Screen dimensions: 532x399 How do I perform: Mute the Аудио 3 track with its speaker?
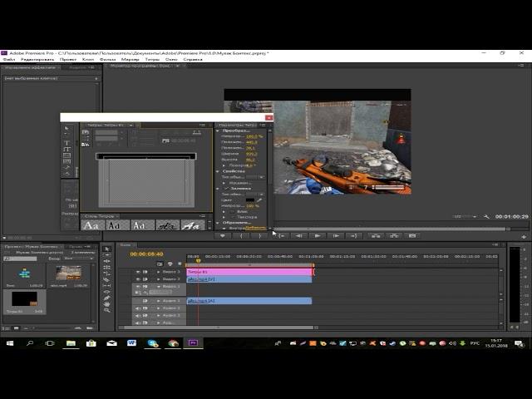pyautogui.click(x=138, y=316)
